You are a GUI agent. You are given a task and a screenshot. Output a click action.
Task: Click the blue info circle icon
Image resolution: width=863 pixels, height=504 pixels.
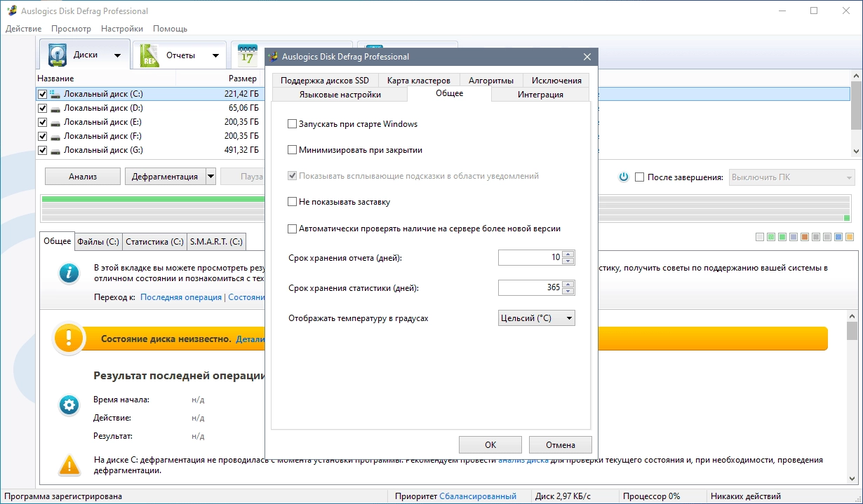pos(68,273)
